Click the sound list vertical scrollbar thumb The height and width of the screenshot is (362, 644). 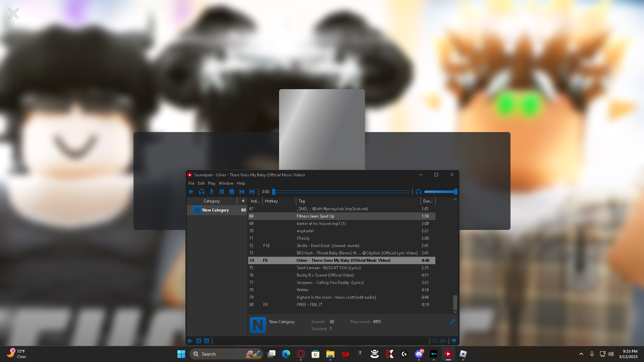click(455, 302)
